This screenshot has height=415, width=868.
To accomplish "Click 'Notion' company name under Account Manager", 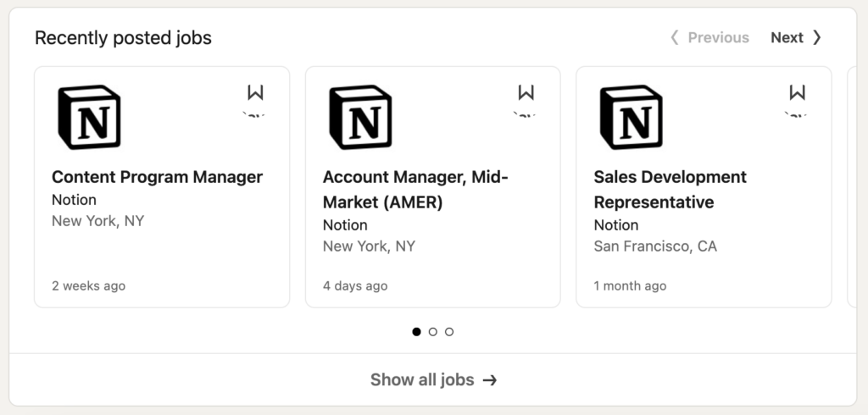I will tap(346, 225).
